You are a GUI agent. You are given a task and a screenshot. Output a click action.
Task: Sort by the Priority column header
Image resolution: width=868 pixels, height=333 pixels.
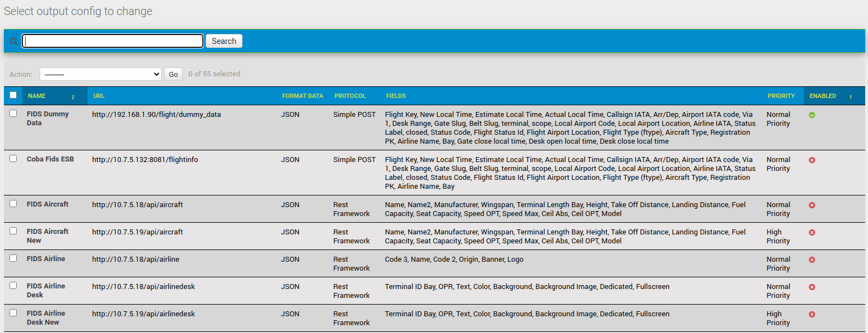pyautogui.click(x=780, y=96)
